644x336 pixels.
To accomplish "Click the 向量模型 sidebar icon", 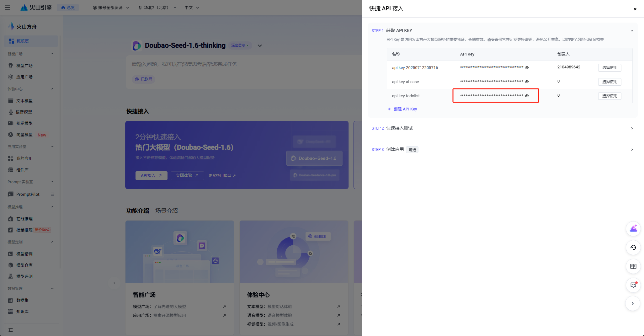I will [x=11, y=135].
